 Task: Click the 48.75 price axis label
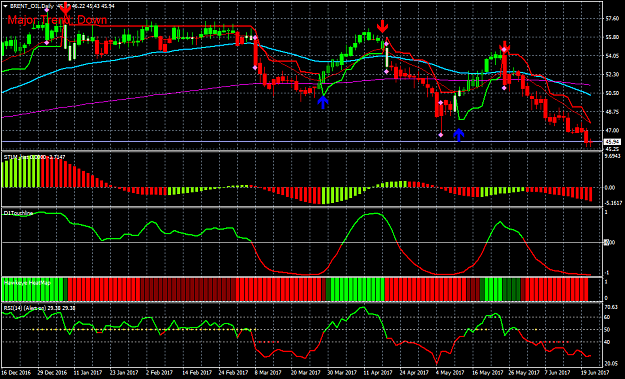pos(612,112)
